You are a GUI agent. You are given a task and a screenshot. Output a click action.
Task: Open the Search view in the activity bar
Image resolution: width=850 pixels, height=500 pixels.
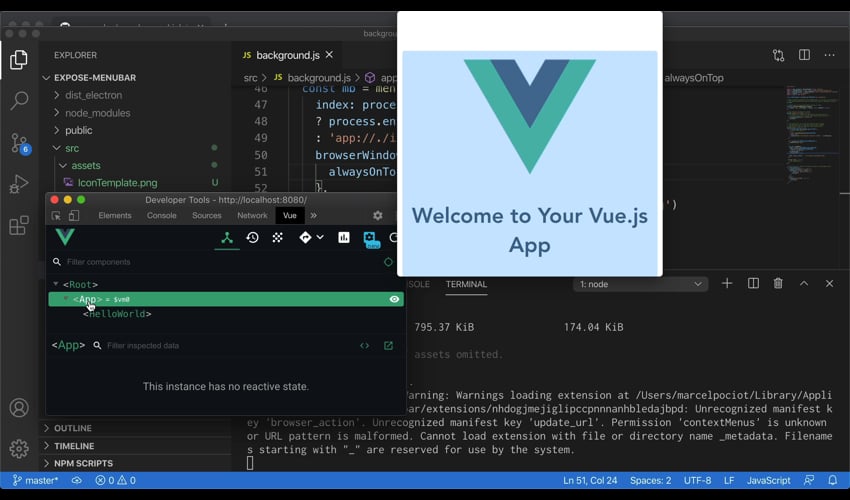click(x=19, y=100)
